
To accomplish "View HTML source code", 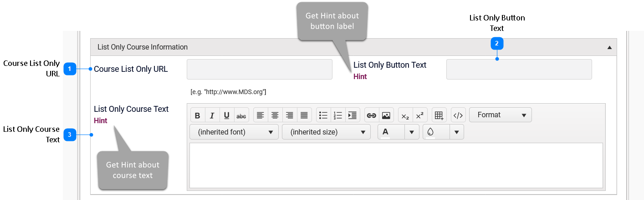I will (x=458, y=115).
